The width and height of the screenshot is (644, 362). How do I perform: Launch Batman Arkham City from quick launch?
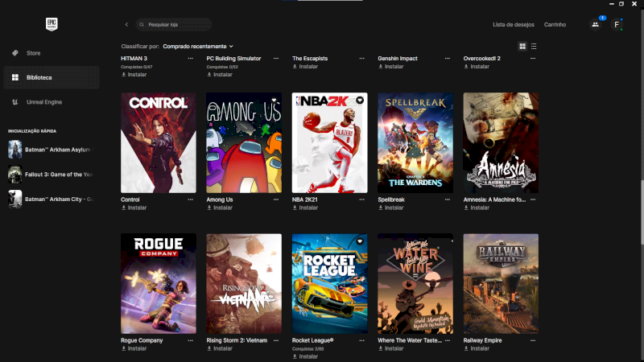click(51, 199)
